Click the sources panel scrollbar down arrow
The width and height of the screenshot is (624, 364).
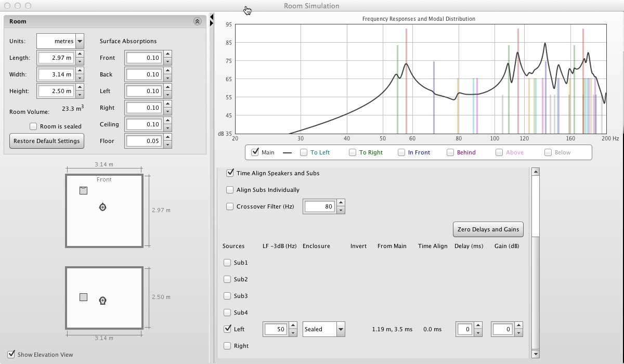coord(536,354)
